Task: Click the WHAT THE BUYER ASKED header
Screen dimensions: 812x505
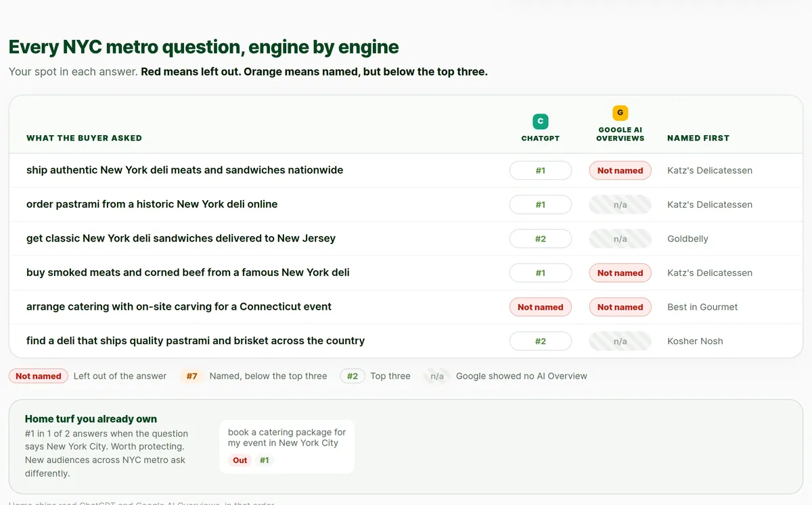Action: point(84,138)
